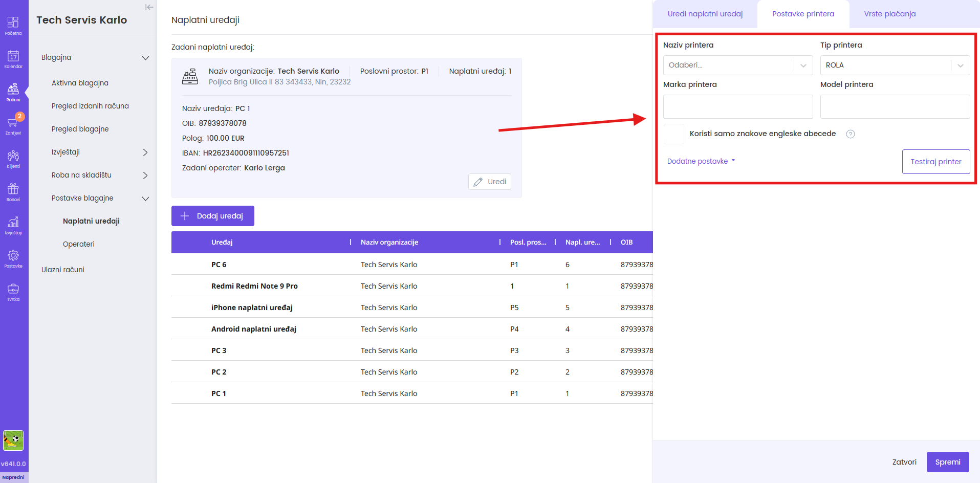This screenshot has width=980, height=483.
Task: Open the Početna home icon in sidebar
Action: [x=13, y=25]
